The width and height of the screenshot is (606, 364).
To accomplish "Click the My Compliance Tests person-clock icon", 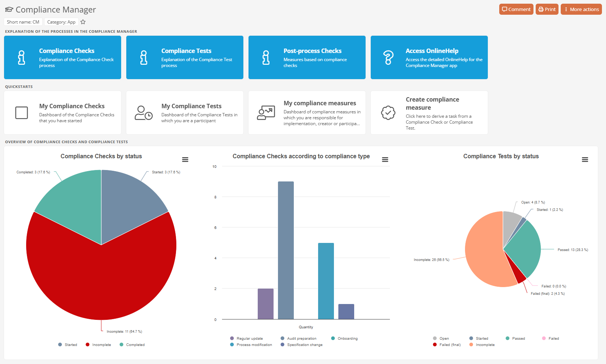I will tap(144, 113).
